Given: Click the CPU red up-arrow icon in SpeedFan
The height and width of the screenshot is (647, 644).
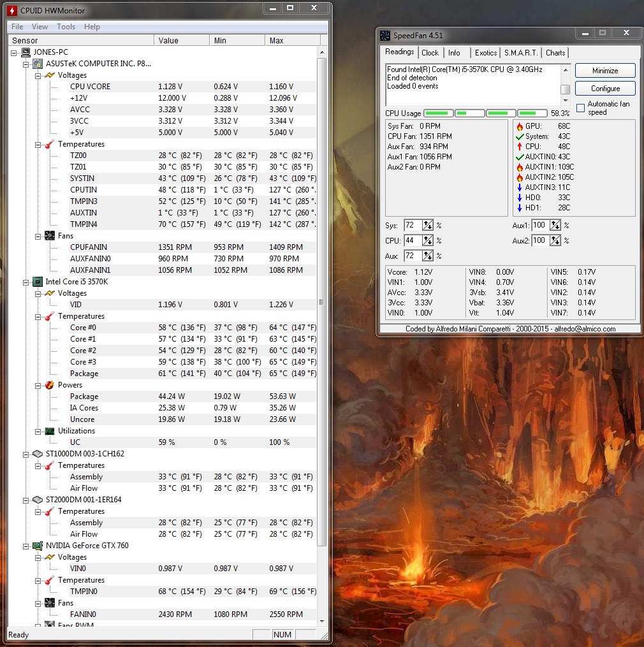Looking at the screenshot, I should [x=520, y=147].
